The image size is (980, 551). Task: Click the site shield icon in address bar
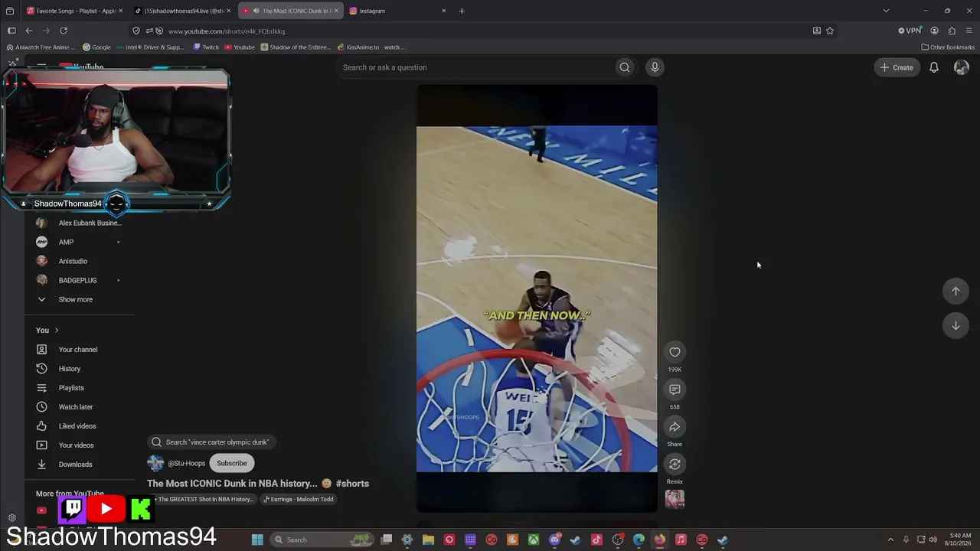pos(136,31)
